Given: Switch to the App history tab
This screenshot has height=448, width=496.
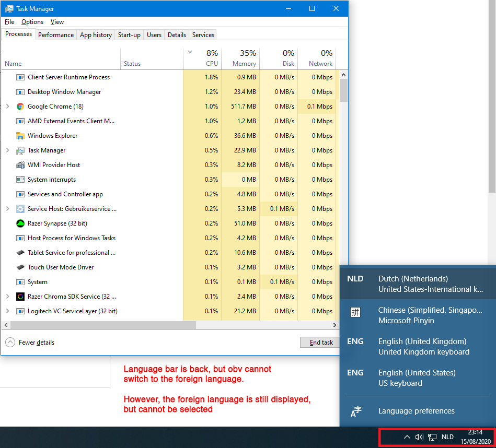Looking at the screenshot, I should (x=96, y=35).
